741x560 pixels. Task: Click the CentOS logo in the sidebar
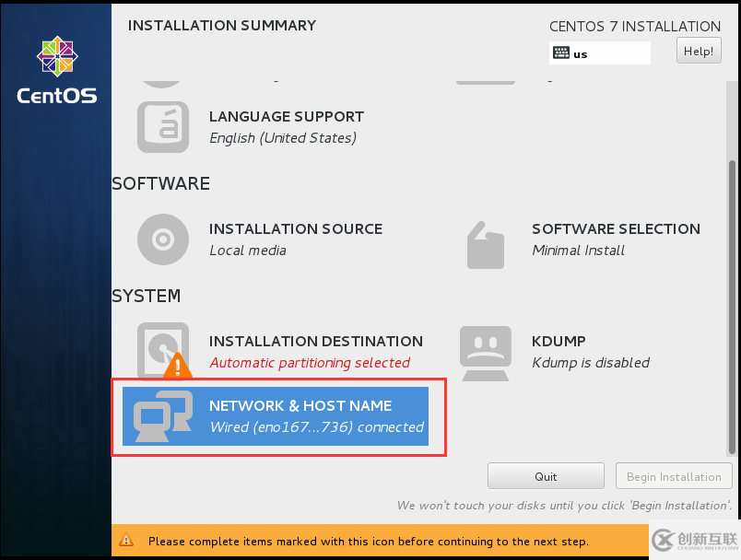(x=57, y=70)
